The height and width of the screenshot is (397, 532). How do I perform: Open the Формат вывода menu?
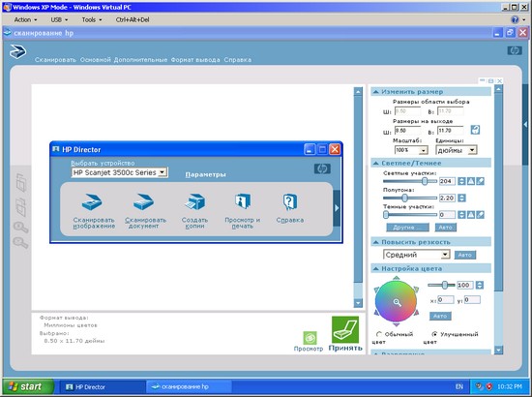[x=195, y=60]
